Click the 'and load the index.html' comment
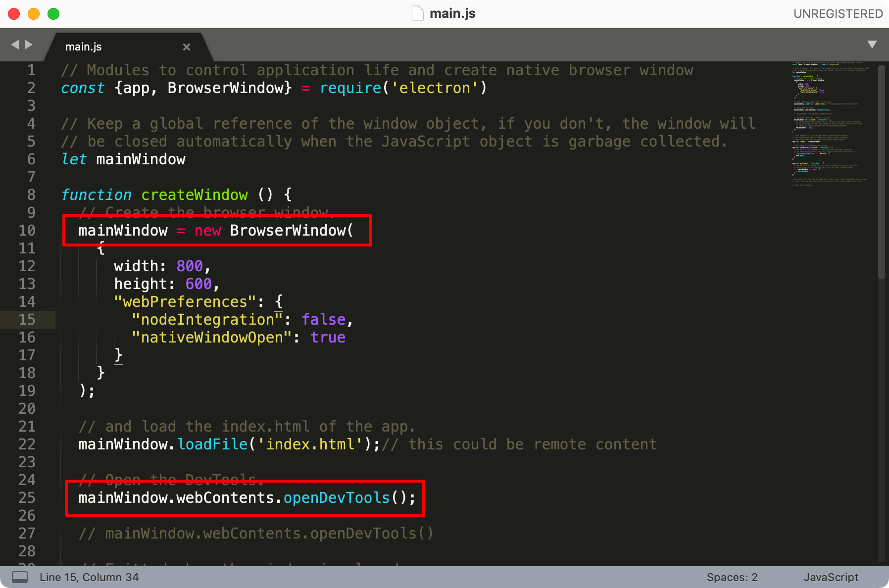 click(x=247, y=427)
